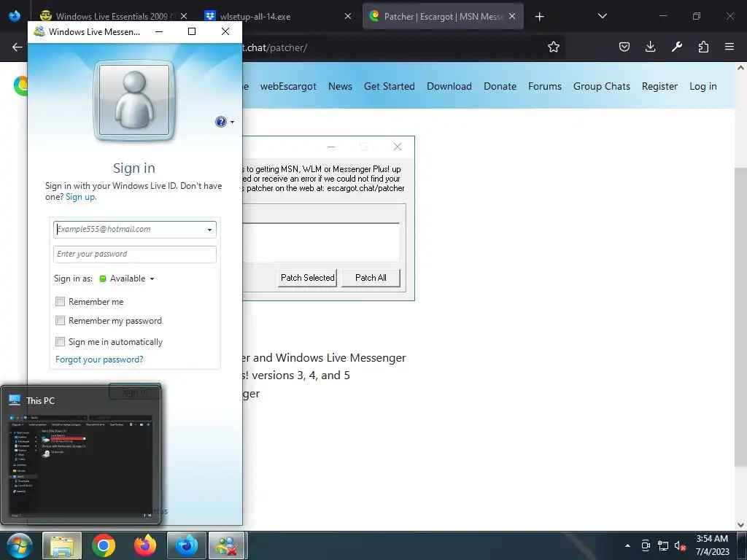List all tabs chevron
The image size is (747, 560).
pos(602,16)
